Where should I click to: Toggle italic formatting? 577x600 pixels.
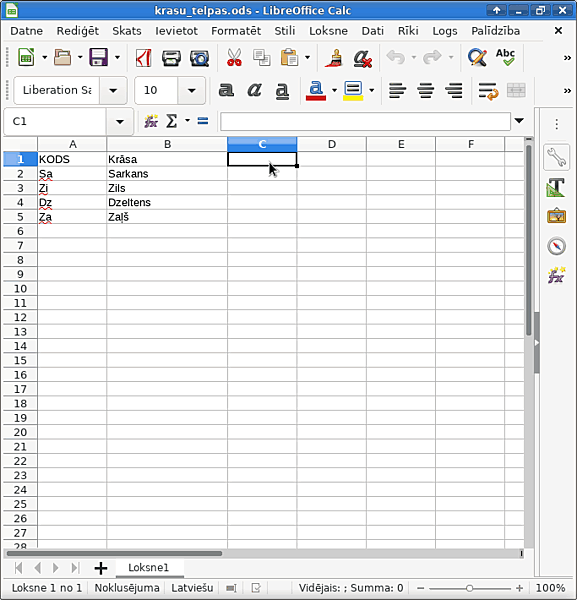click(x=254, y=90)
